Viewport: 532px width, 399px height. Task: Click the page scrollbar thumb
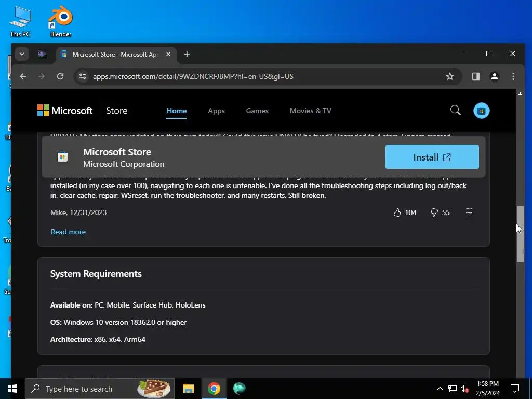520,234
